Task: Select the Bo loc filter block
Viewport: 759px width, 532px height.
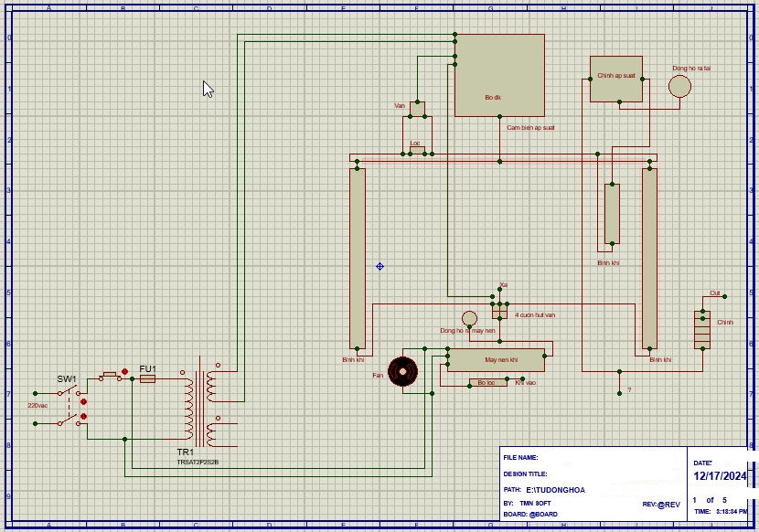Action: click(488, 382)
